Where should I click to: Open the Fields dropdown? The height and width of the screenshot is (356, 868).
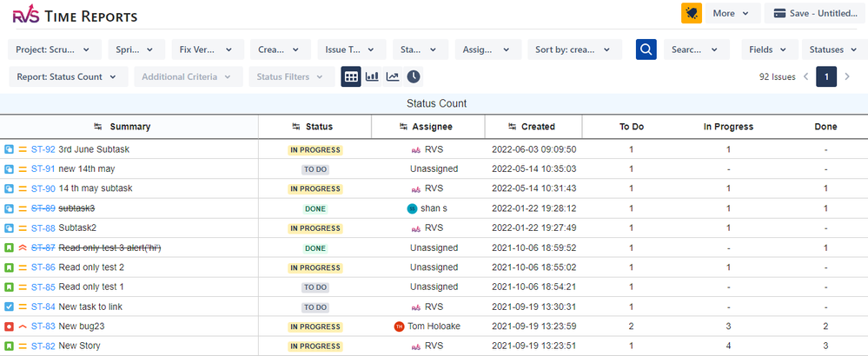coord(770,49)
